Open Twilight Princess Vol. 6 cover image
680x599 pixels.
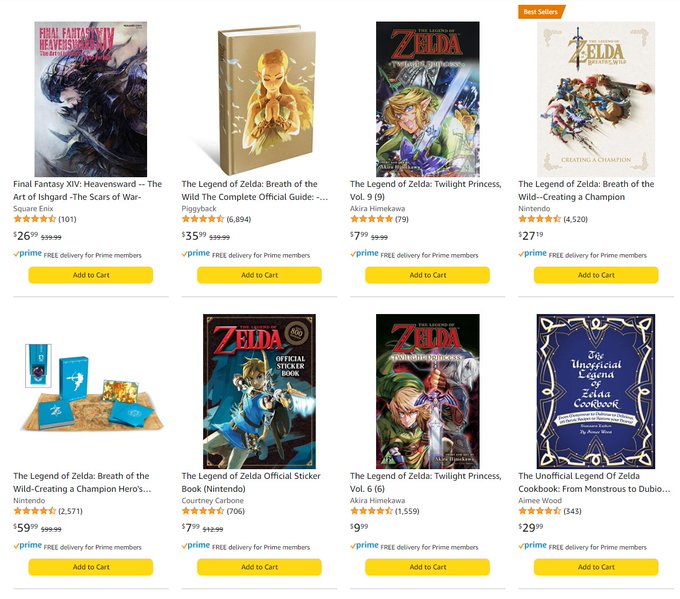coord(427,391)
